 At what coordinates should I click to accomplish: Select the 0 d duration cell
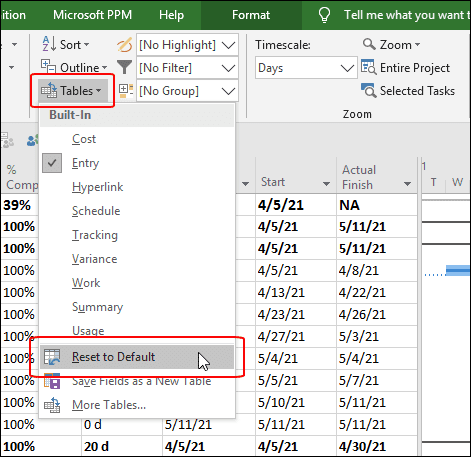122,425
